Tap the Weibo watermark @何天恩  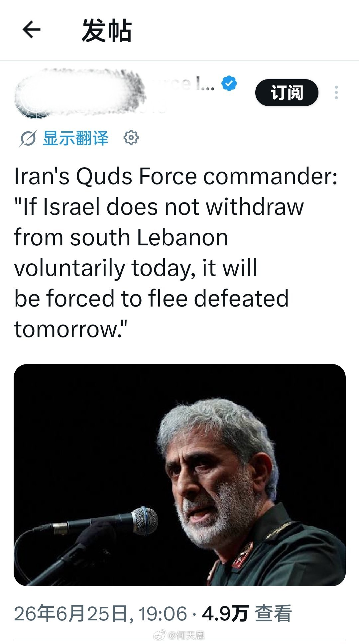tap(186, 635)
